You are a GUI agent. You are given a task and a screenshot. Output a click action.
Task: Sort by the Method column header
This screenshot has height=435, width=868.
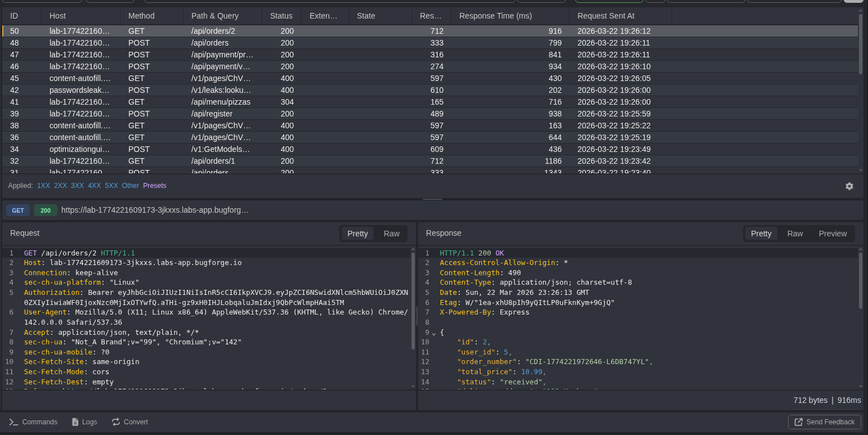pyautogui.click(x=141, y=16)
